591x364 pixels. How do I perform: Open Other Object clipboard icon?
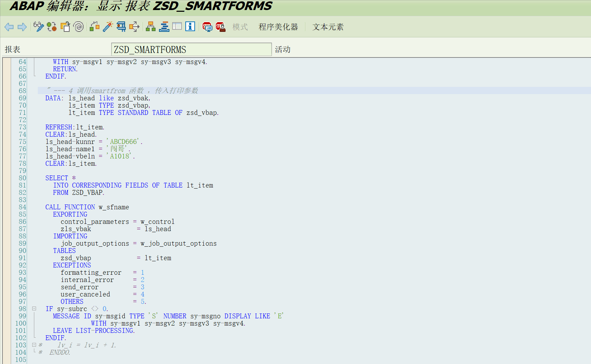(x=65, y=27)
